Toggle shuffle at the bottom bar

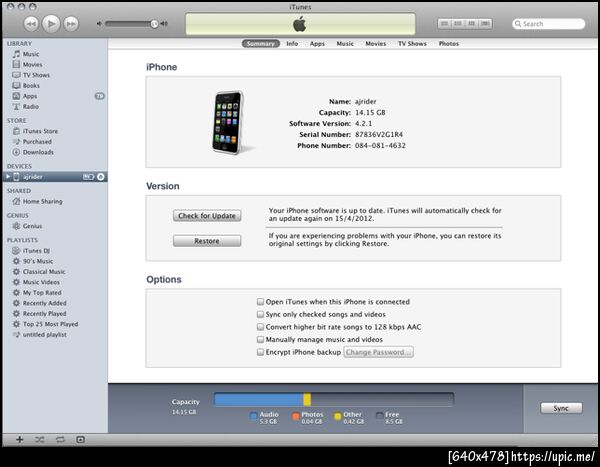pyautogui.click(x=40, y=439)
